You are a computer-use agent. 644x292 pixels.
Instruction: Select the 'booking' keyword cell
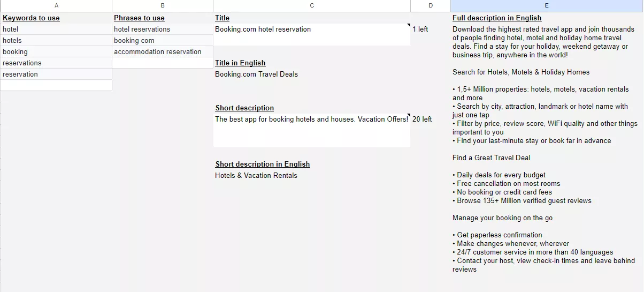click(56, 52)
